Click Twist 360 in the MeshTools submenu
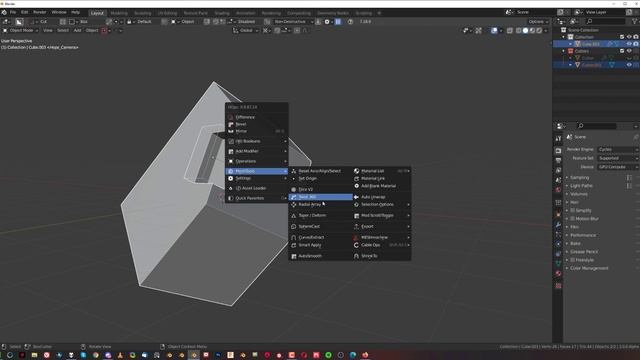The image size is (640, 360). click(x=320, y=197)
